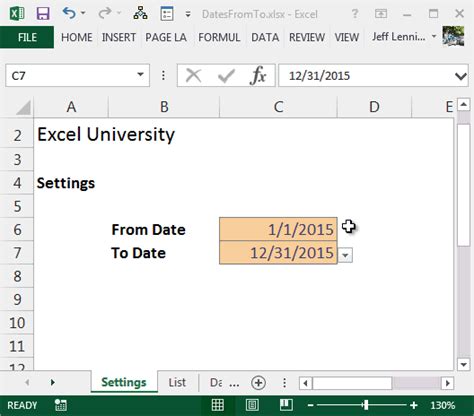Open the PAGE LAYOUT ribbon tab
The height and width of the screenshot is (416, 474).
point(166,37)
